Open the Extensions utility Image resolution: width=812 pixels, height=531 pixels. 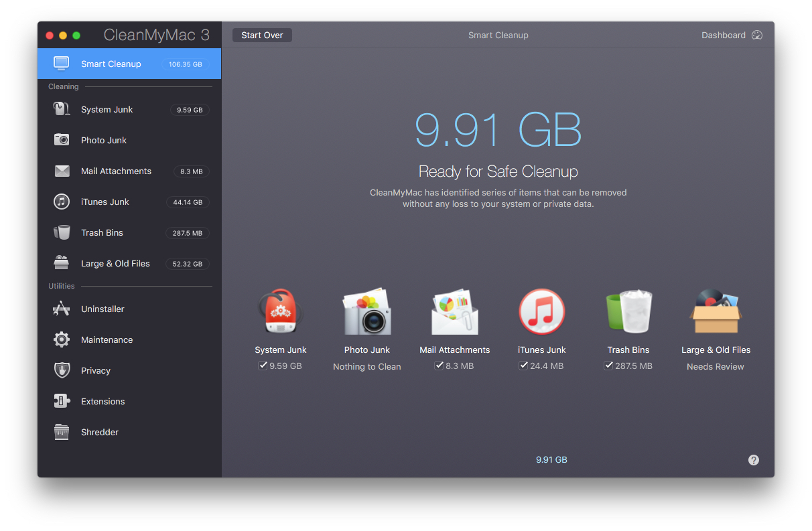click(x=129, y=401)
